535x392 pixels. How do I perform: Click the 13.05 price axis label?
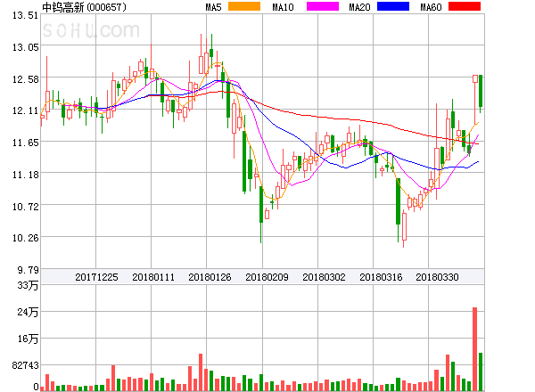25,47
